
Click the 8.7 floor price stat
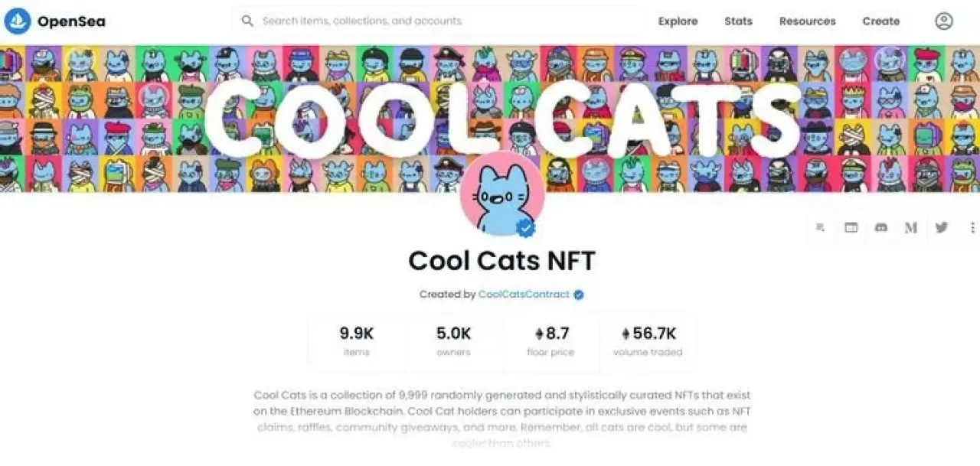click(x=550, y=342)
